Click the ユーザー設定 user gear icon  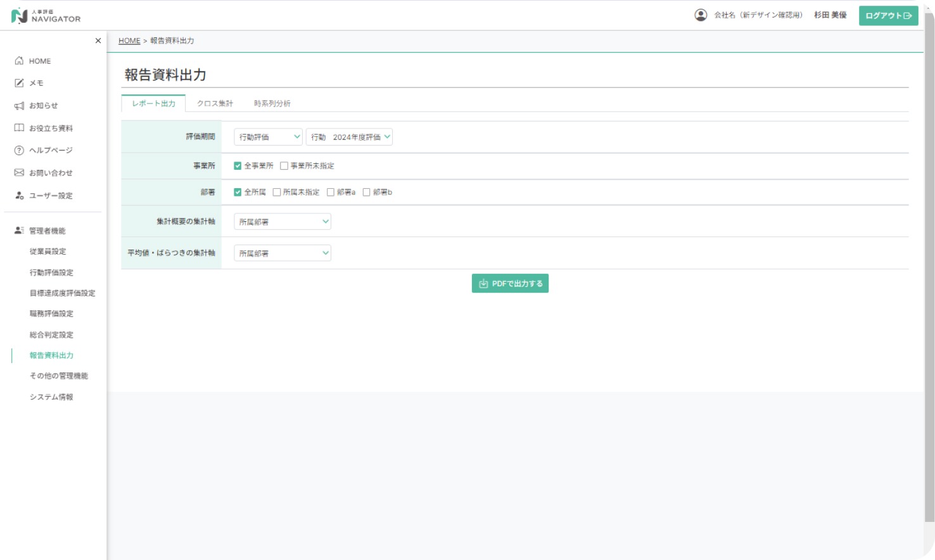pos(19,196)
